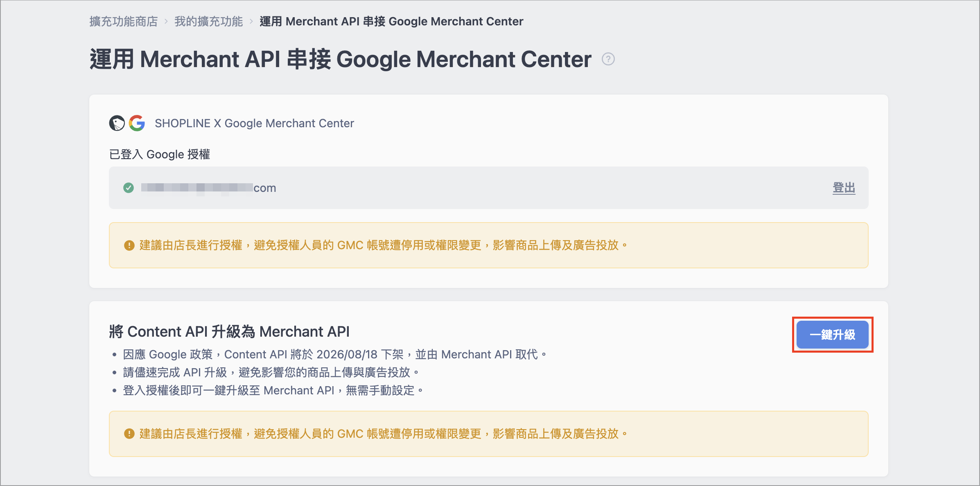Click the SHOPLINE logo icon
Image resolution: width=980 pixels, height=486 pixels.
click(117, 123)
